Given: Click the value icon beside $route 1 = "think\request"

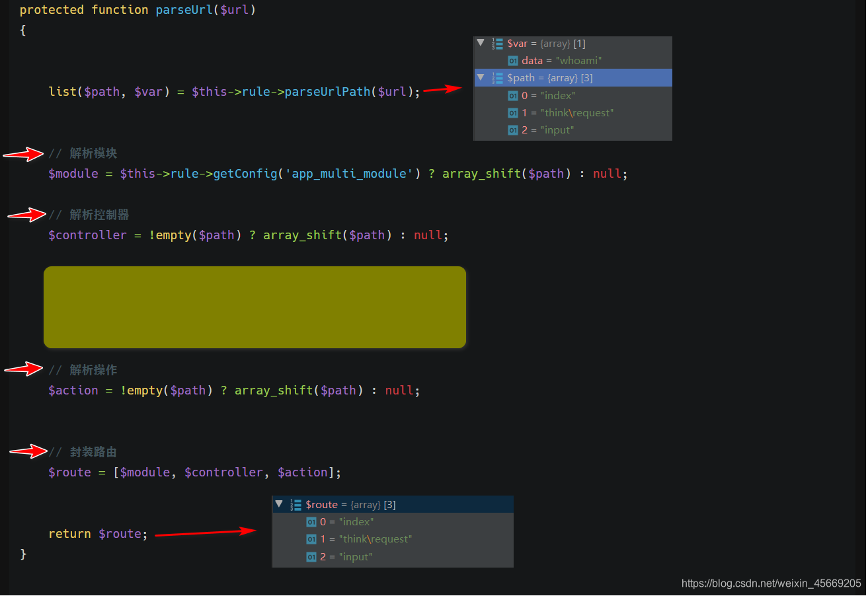Looking at the screenshot, I should click(311, 539).
